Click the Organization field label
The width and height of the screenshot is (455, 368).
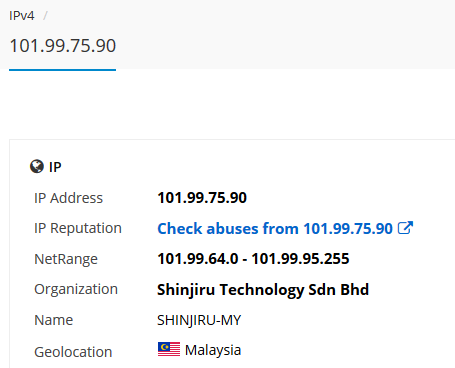[76, 289]
